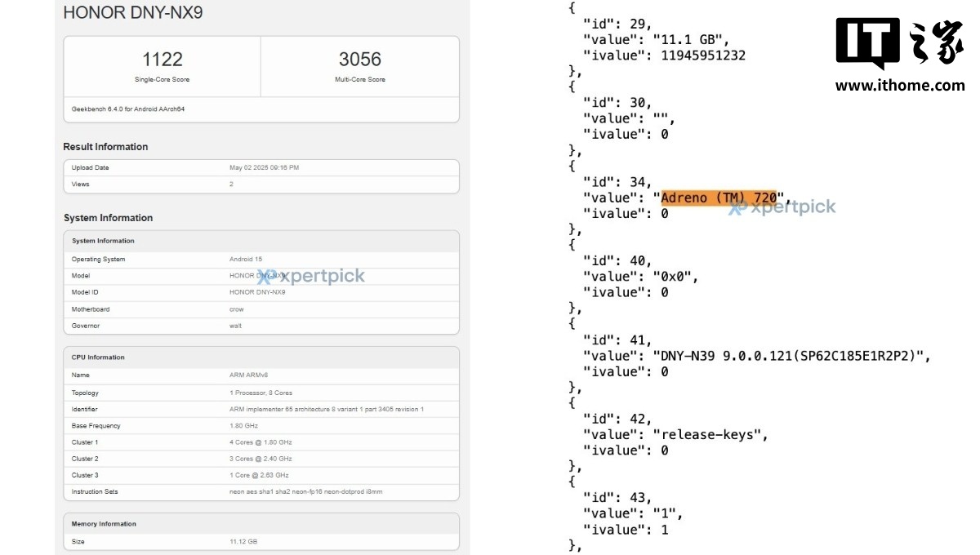Select the Operating System Android 15 row
Image resolution: width=980 pixels, height=555 pixels.
261,259
